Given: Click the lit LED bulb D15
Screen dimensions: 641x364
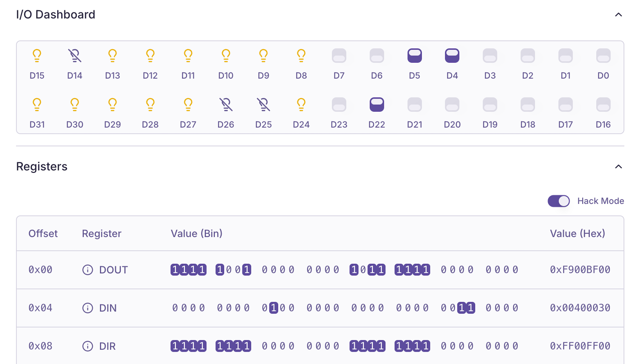Looking at the screenshot, I should point(37,55).
